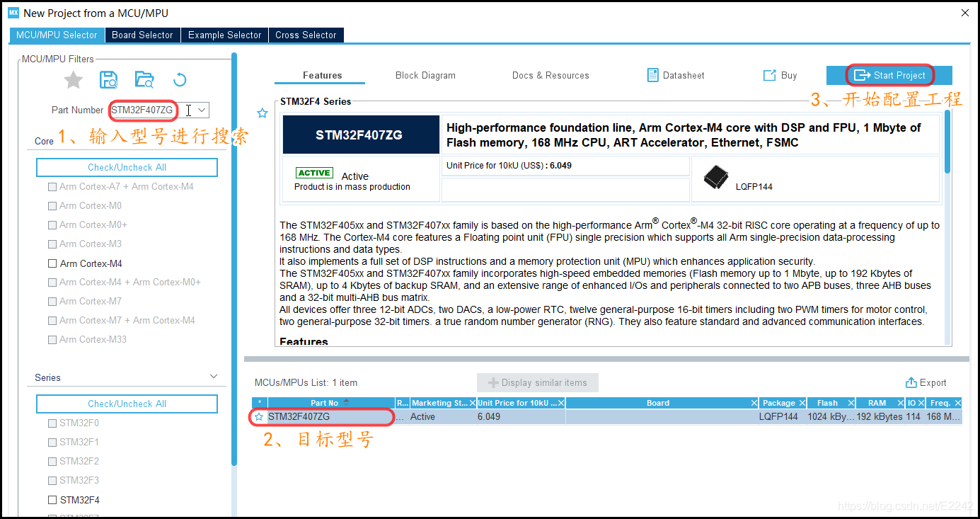Open the Block Diagram tab
Image resolution: width=980 pixels, height=519 pixels.
click(425, 75)
